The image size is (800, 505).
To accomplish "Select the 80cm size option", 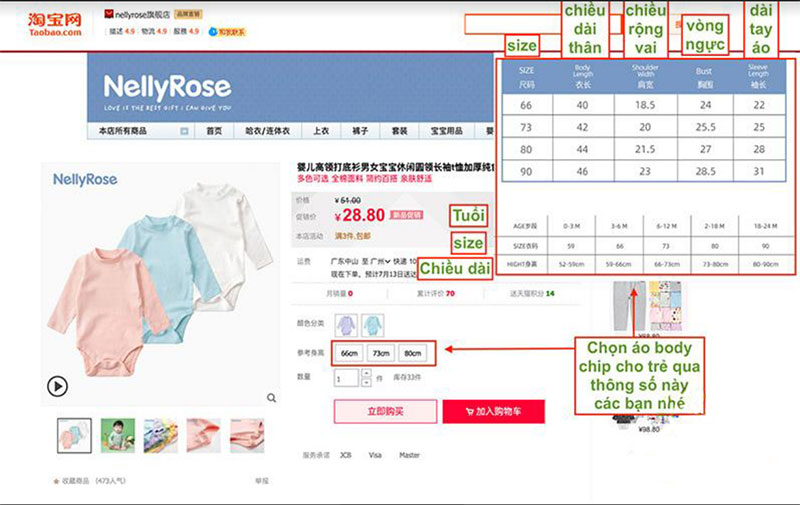I will [413, 353].
